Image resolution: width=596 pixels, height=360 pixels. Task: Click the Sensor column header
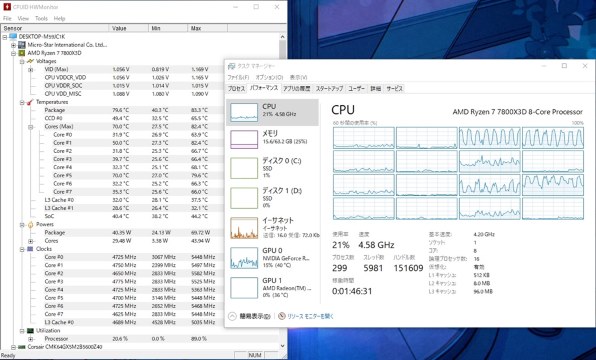point(55,28)
